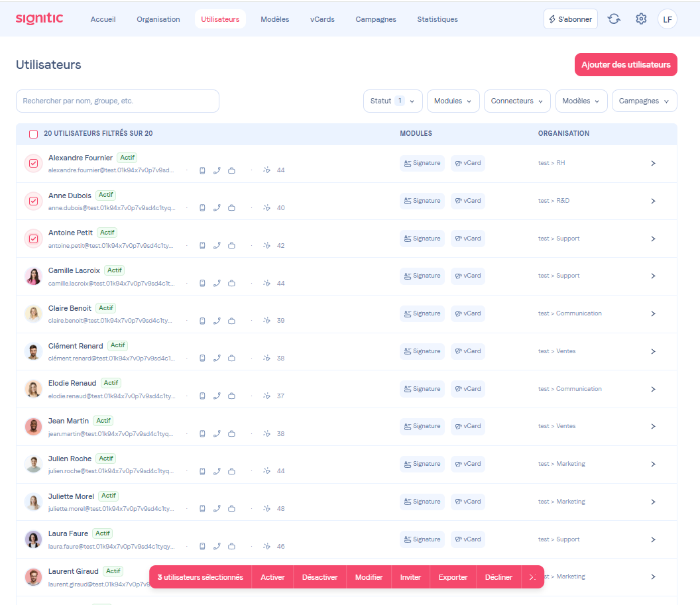Click the clicks-count icon in Camille Lacroix row
Image resolution: width=700 pixels, height=605 pixels.
(266, 284)
